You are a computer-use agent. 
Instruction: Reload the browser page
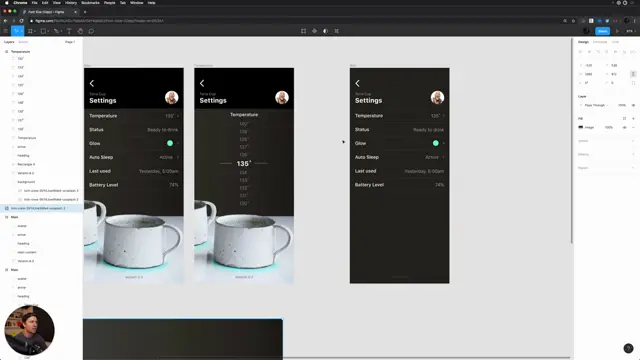pos(21,21)
